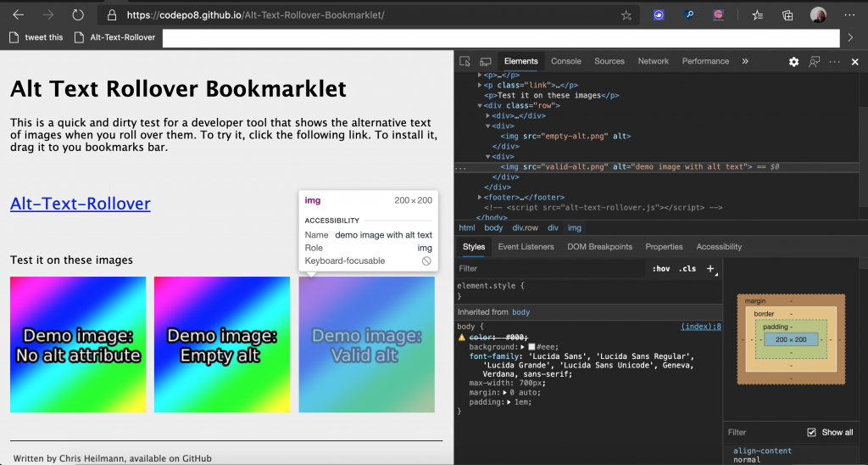Show more DevTools tabs via chevron

[x=745, y=61]
